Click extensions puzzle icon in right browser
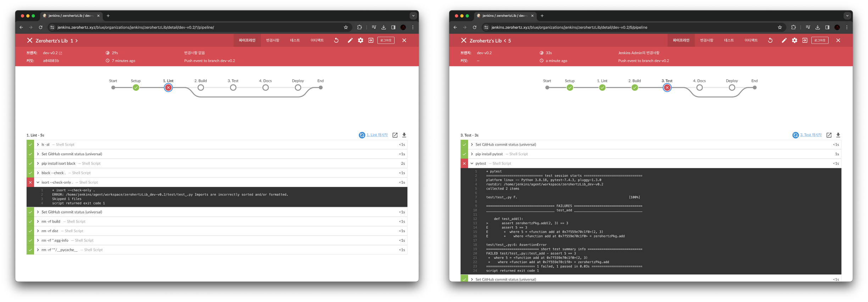Viewport: 868px width, 302px height. 794,27
